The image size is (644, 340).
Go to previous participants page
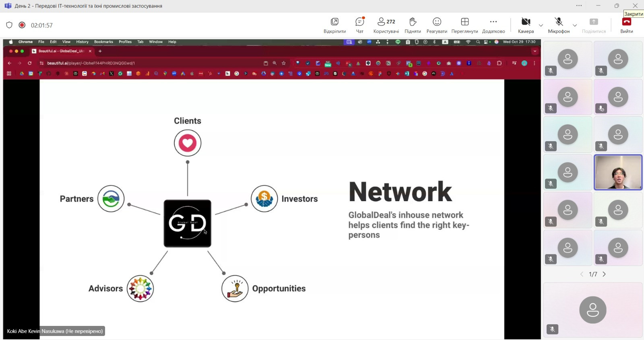tap(582, 274)
